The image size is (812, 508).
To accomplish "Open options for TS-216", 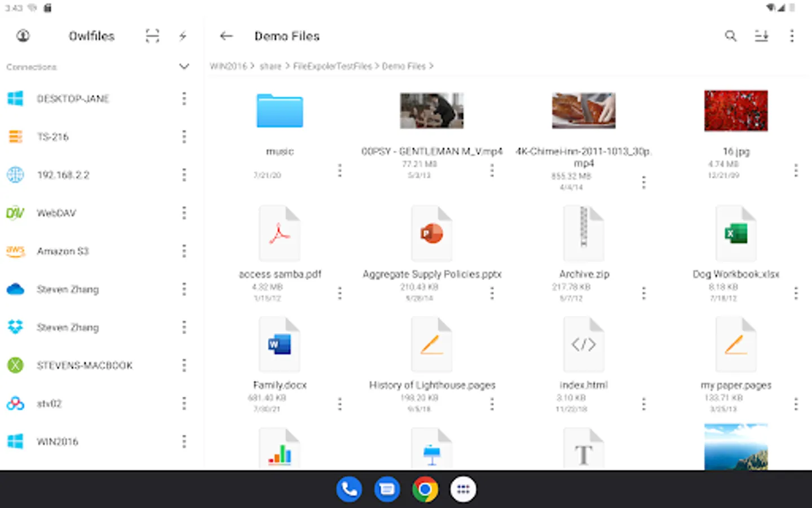I will pos(184,137).
